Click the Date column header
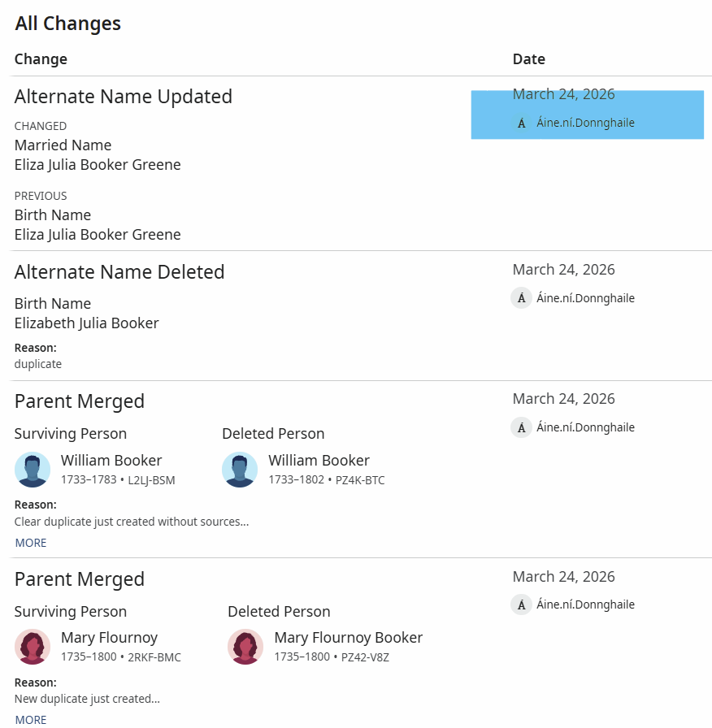 tap(528, 59)
